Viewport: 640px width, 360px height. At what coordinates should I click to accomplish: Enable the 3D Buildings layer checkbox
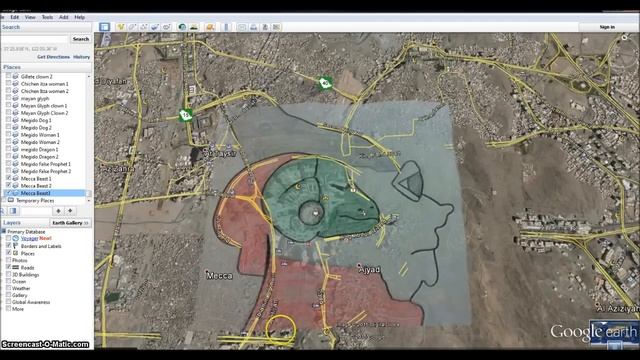click(8, 275)
